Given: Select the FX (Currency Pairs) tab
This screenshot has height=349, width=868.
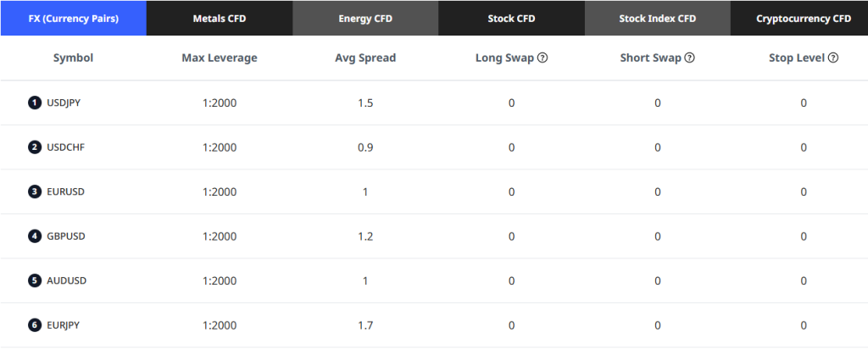Looking at the screenshot, I should pyautogui.click(x=74, y=18).
